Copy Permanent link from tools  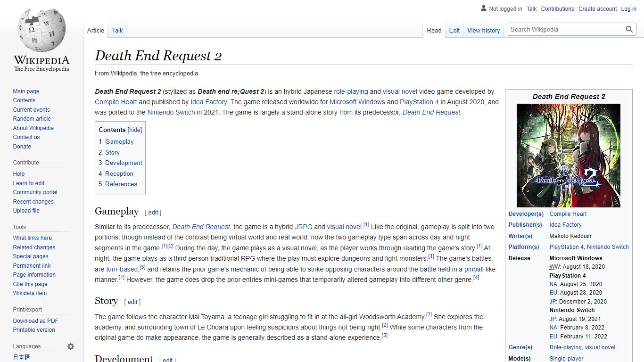pos(32,266)
